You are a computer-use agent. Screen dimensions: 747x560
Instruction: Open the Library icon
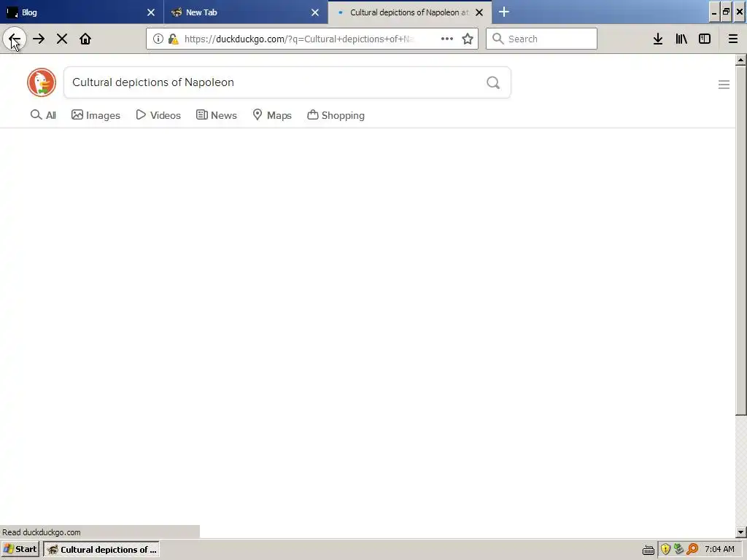click(x=681, y=39)
